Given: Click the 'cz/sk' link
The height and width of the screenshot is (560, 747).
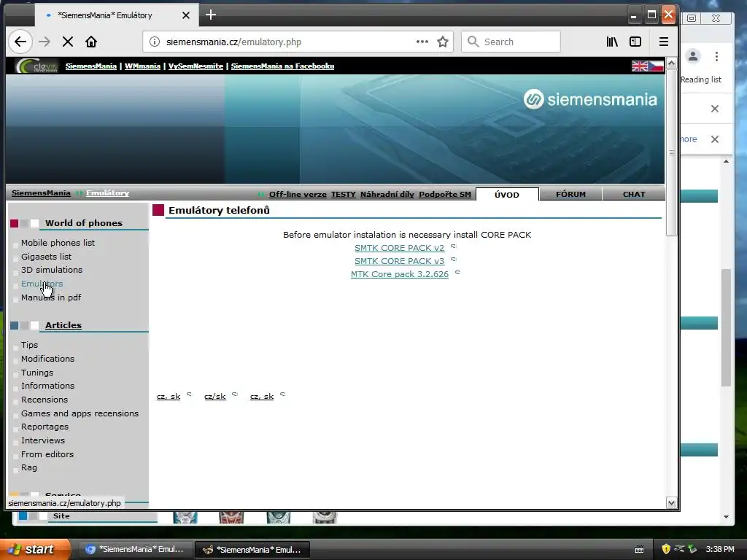Looking at the screenshot, I should click(215, 396).
